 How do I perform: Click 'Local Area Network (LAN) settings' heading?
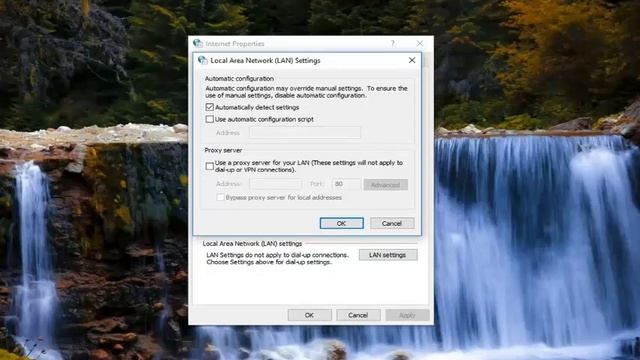click(x=252, y=243)
